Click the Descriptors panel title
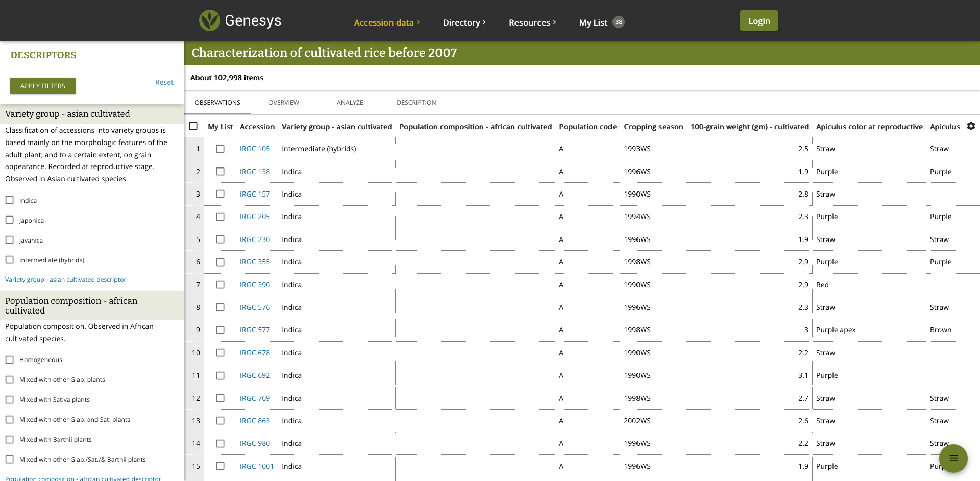Image resolution: width=980 pixels, height=481 pixels. click(x=43, y=55)
